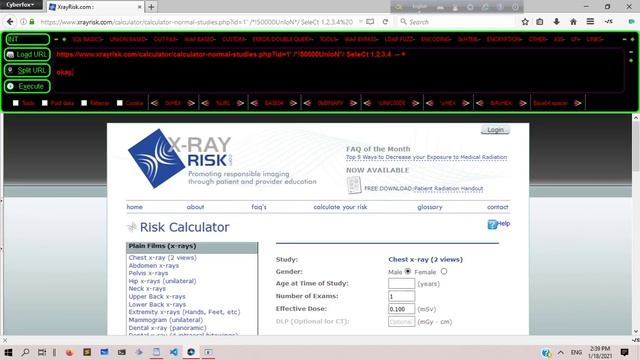
Task: Click the Age at Time of Study field
Action: (401, 283)
